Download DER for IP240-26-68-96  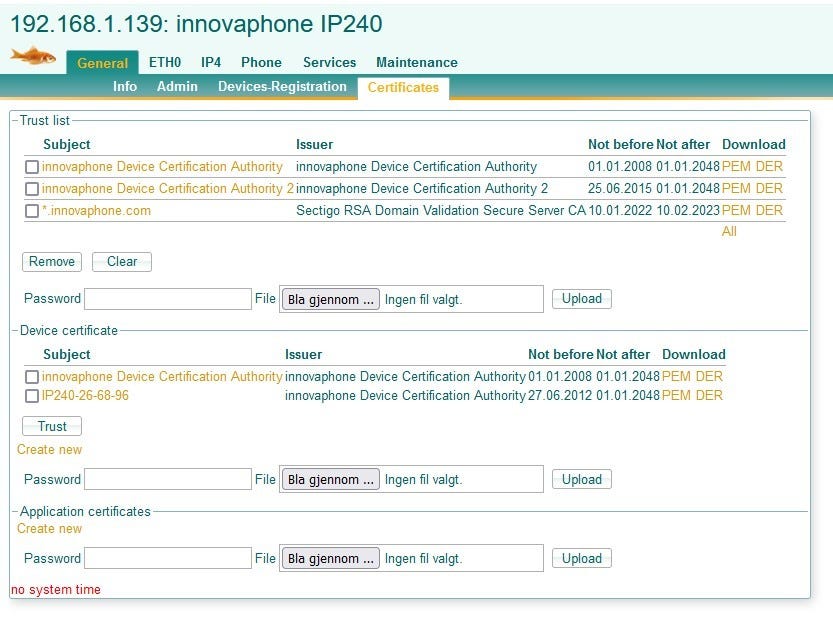[x=709, y=395]
